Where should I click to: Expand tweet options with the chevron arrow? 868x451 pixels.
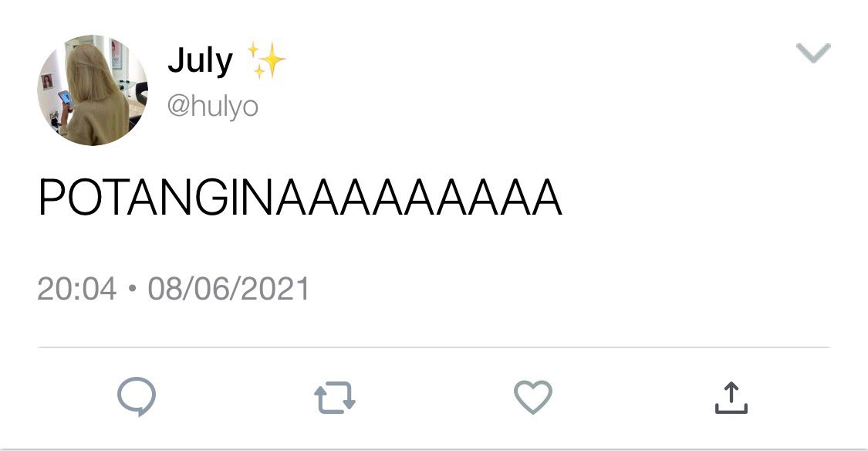(x=813, y=53)
